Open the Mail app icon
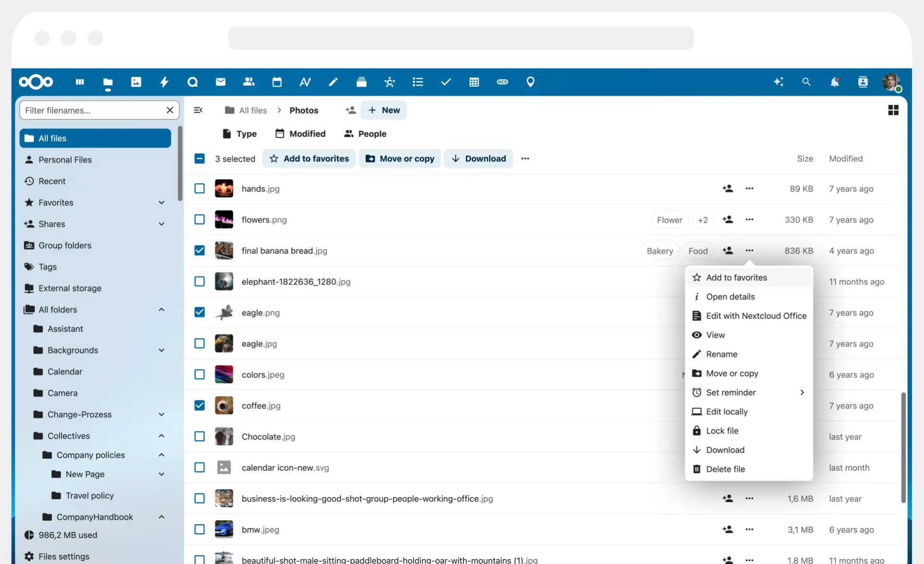 [221, 82]
